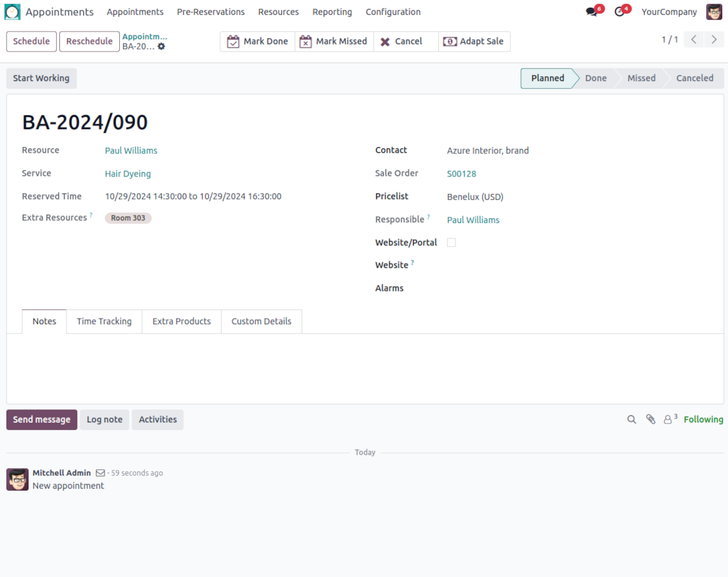This screenshot has height=577, width=728.
Task: Toggle the Website/Portal checkbox
Action: pos(451,242)
